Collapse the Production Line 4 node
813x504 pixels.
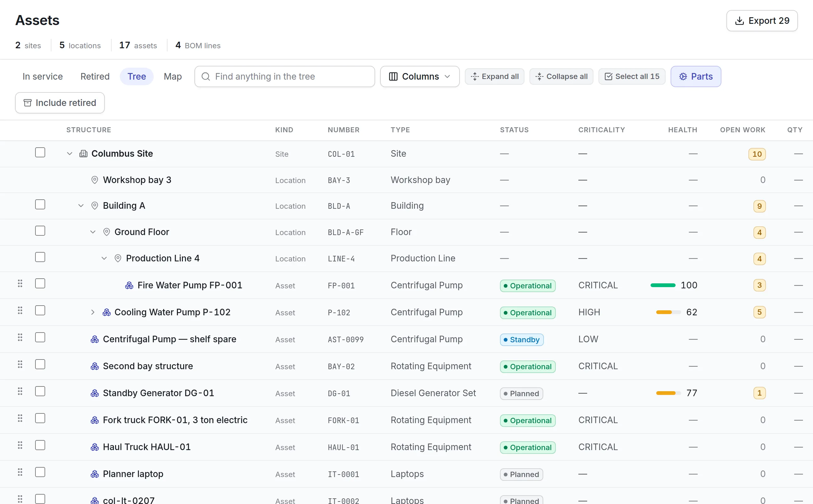(104, 258)
